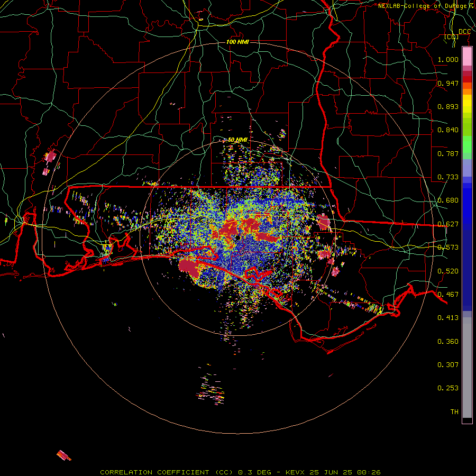Select the 0.680 scale label
Image resolution: width=476 pixels, height=476 pixels.
tap(448, 200)
